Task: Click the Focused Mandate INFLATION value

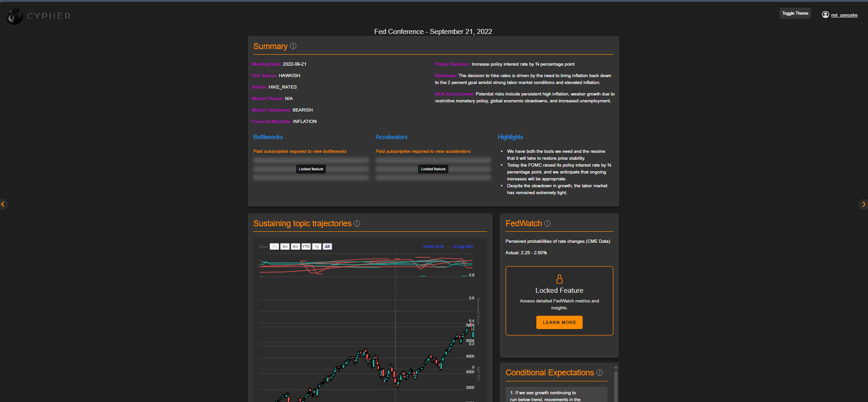Action: (305, 122)
